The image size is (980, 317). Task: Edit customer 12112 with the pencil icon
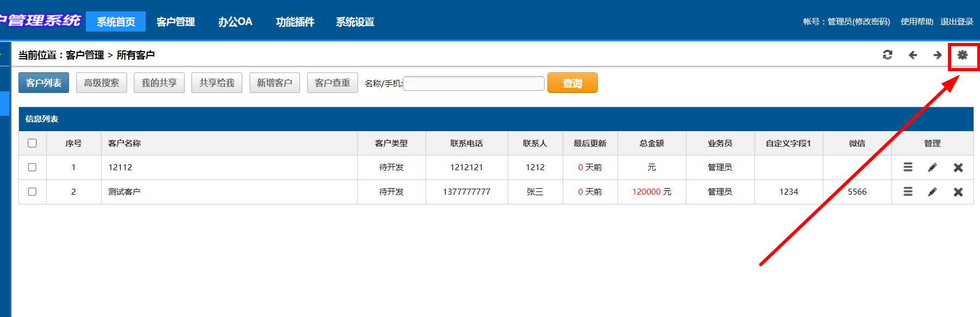pyautogui.click(x=933, y=167)
